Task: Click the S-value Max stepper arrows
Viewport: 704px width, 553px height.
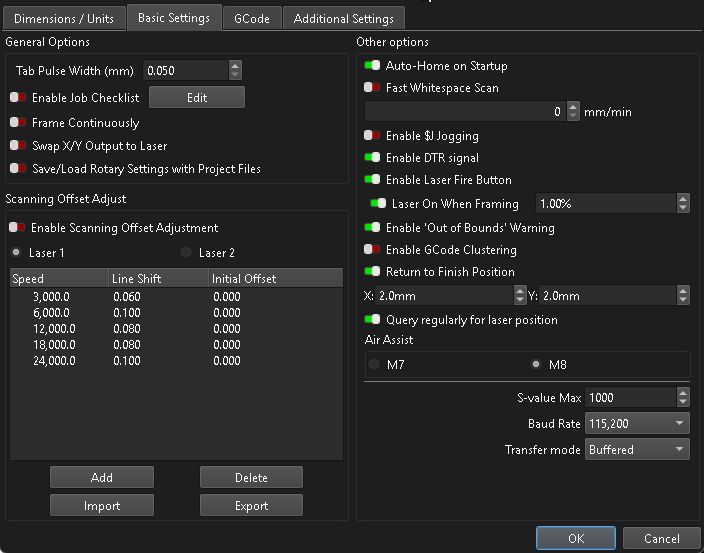Action: [x=682, y=398]
